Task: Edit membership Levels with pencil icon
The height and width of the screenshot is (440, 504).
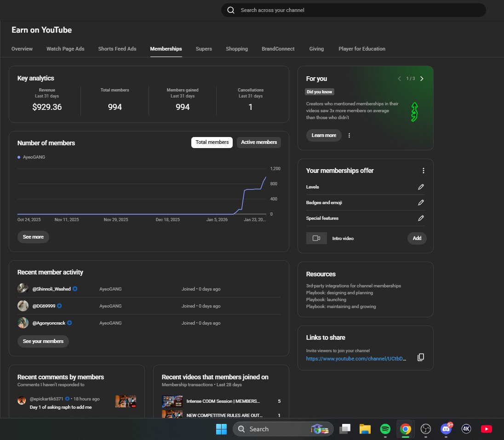Action: click(421, 187)
